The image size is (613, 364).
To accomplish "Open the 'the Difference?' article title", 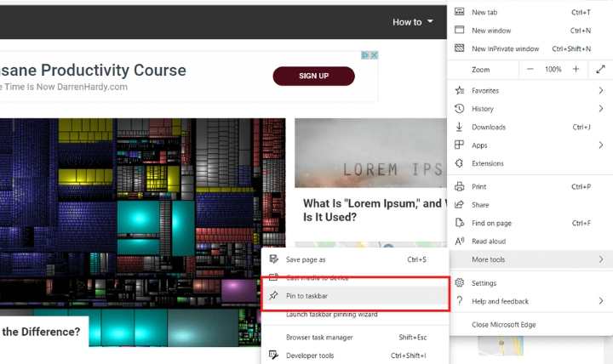I will 41,332.
